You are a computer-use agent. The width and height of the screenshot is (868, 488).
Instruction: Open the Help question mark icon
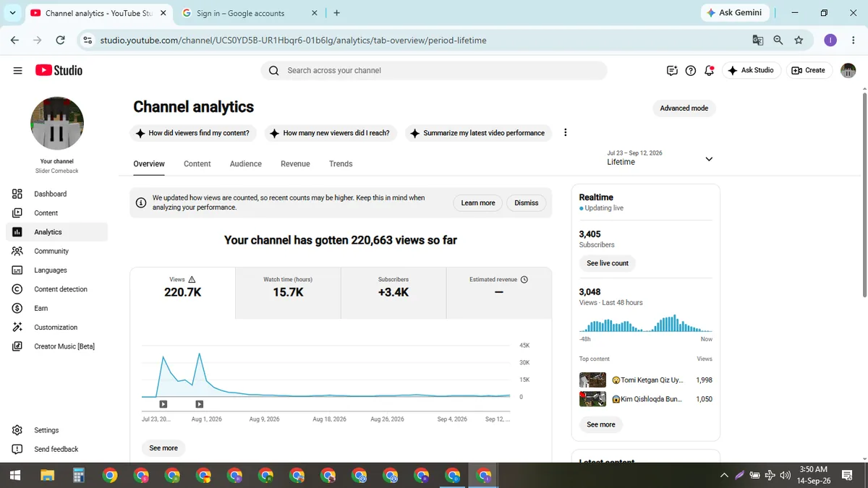[691, 70]
